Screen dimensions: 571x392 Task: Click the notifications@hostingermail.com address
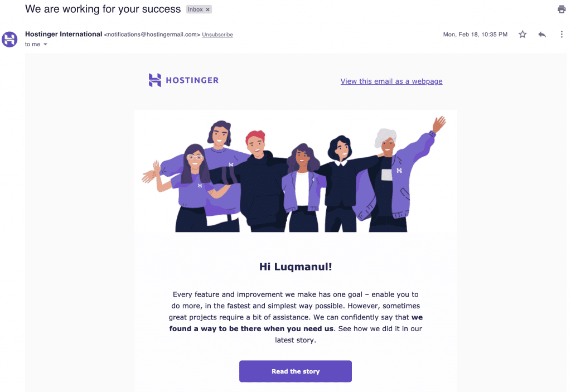tap(152, 35)
